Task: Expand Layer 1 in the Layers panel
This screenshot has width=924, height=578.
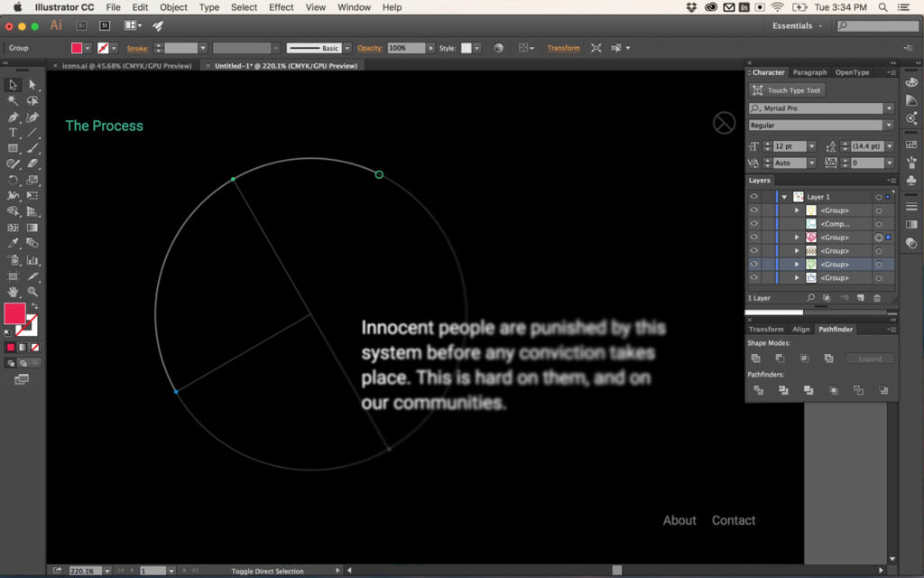Action: click(784, 197)
